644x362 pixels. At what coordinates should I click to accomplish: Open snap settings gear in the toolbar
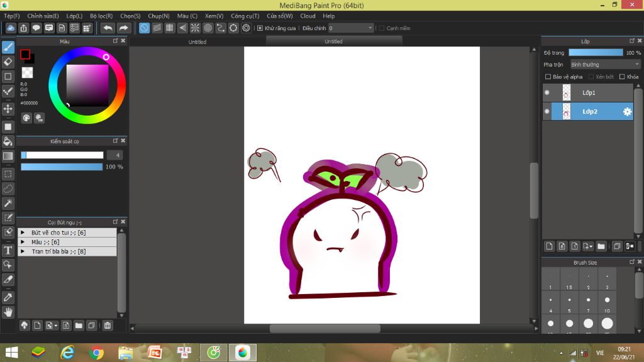coord(246,28)
